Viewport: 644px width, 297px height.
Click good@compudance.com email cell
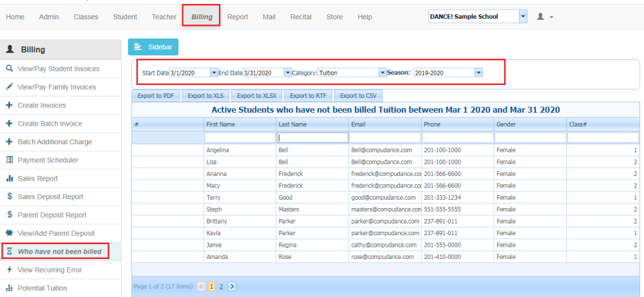[x=385, y=198]
